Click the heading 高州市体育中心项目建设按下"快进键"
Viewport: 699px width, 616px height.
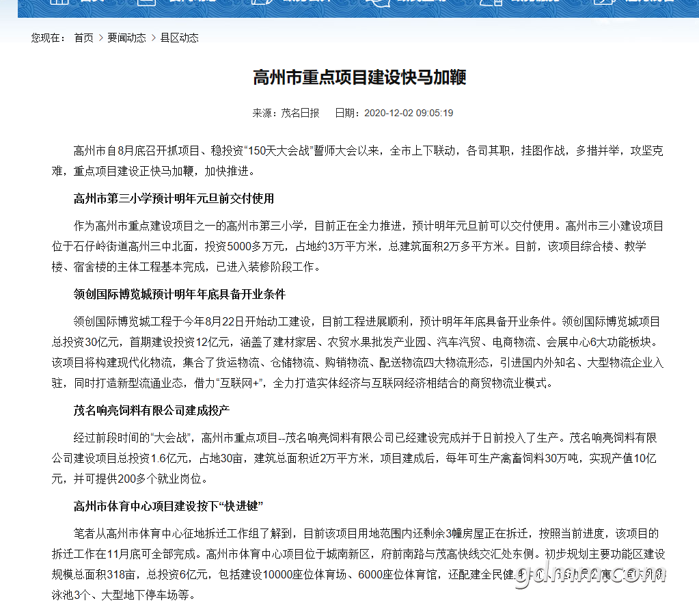coord(169,507)
